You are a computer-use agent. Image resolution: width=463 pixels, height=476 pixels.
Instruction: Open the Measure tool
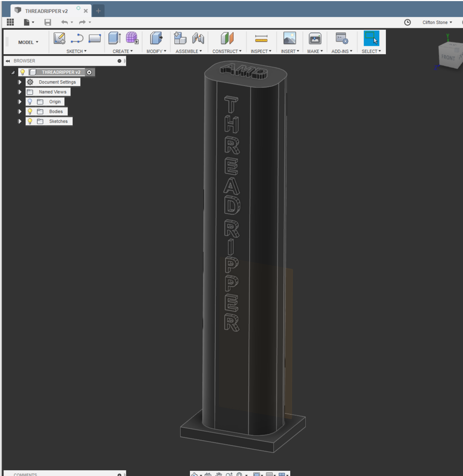coord(261,38)
